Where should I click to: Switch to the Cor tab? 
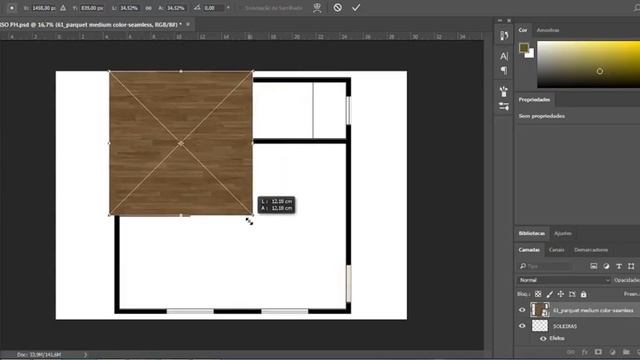pos(523,30)
